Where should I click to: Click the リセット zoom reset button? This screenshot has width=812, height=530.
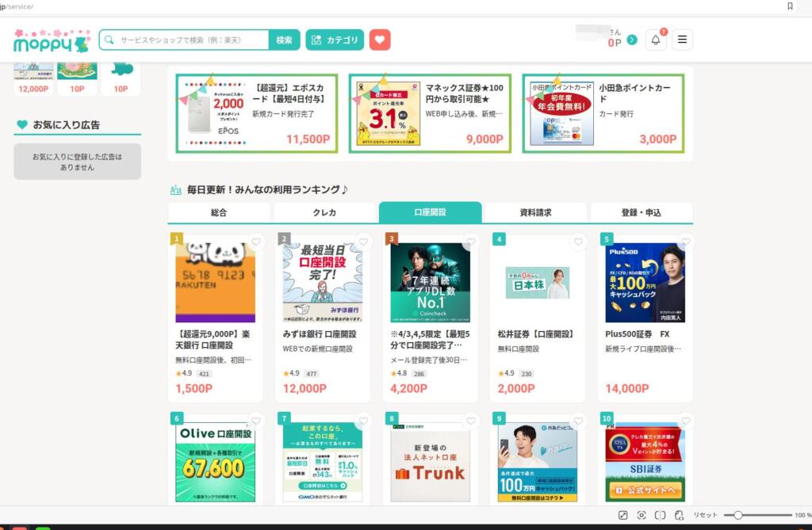(705, 515)
